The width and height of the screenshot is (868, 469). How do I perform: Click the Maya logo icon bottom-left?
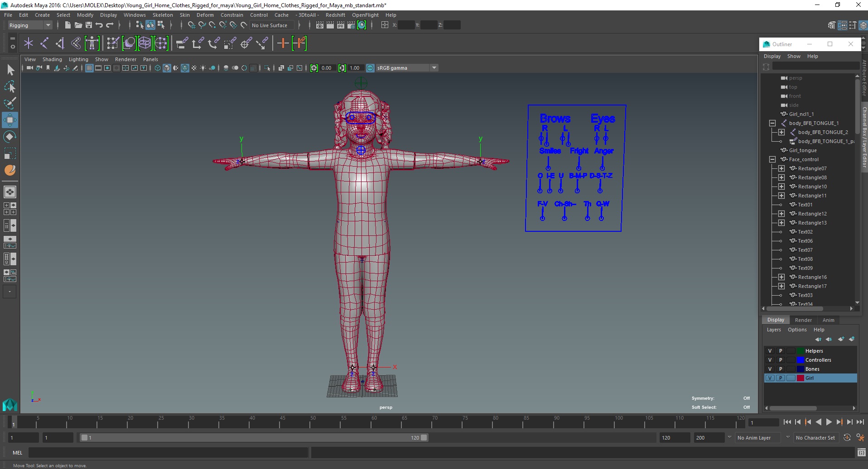point(10,404)
